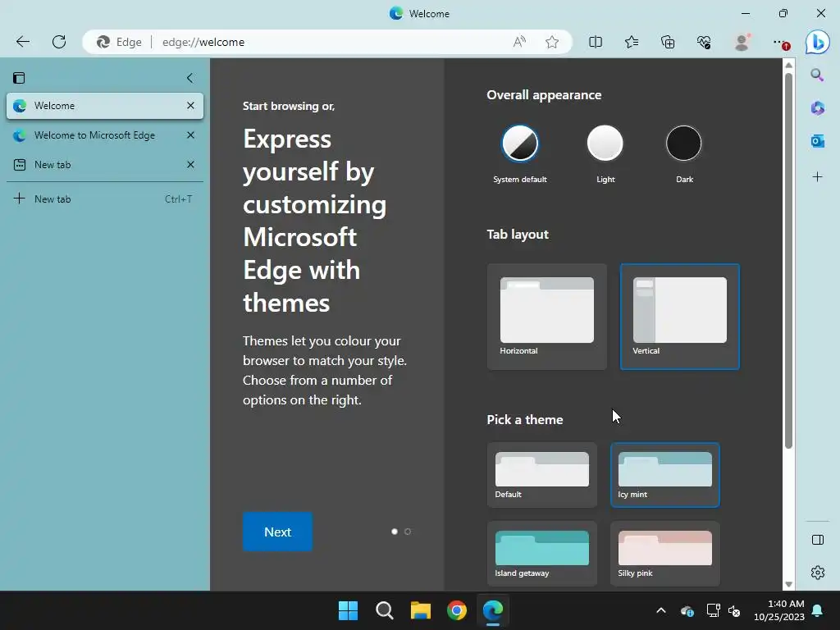Open the Windows Start menu
Screen dimensions: 840x630
[x=348, y=610]
